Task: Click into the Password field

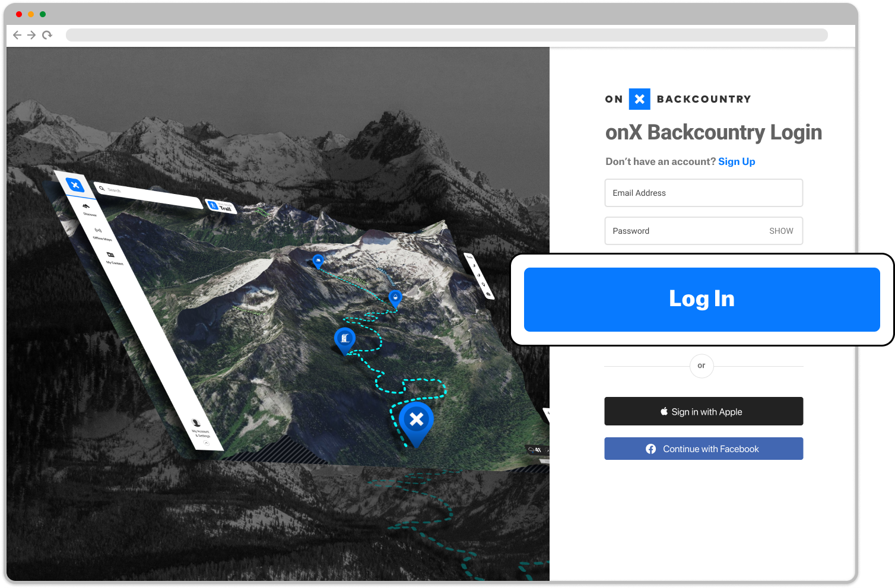Action: point(703,231)
